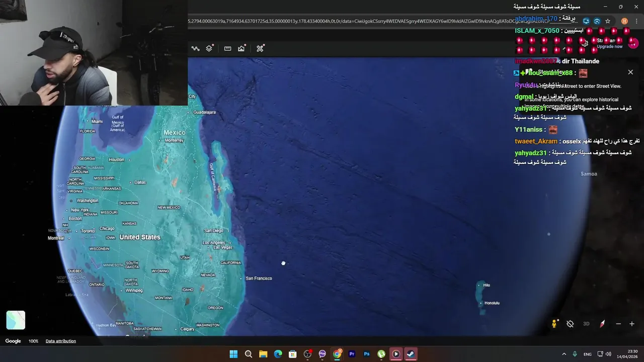
Task: Click the San Francisco city label
Action: pyautogui.click(x=259, y=279)
